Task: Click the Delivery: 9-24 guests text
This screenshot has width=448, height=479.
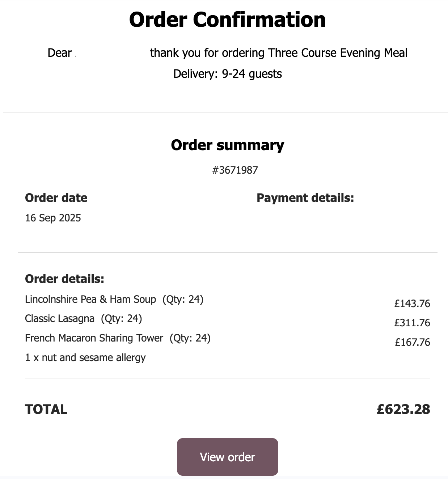Action: pyautogui.click(x=227, y=74)
